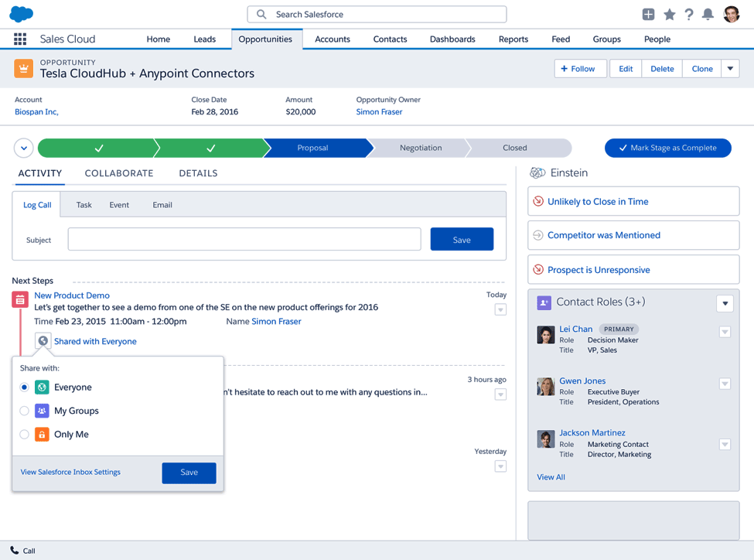The width and height of the screenshot is (754, 560).
Task: Switch to the Collaborate tab
Action: click(x=119, y=173)
